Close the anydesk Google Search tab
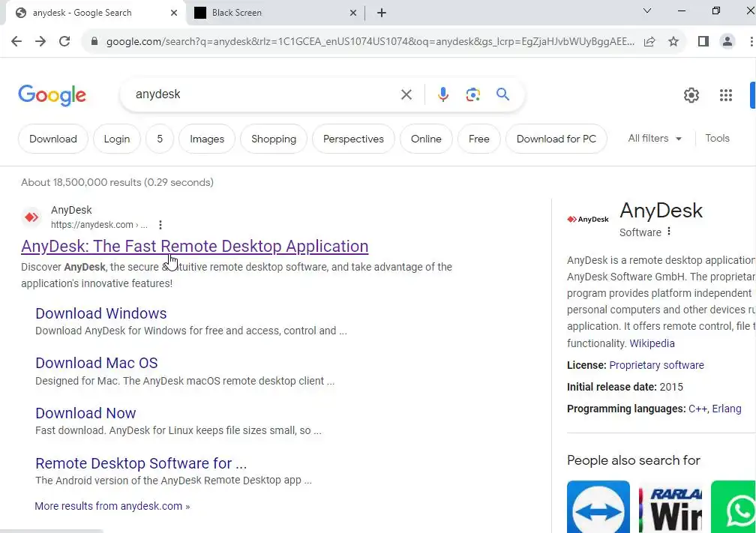 tap(174, 13)
